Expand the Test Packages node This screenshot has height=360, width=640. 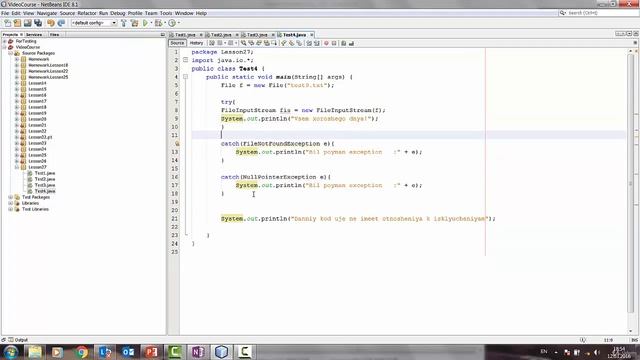pyautogui.click(x=11, y=197)
